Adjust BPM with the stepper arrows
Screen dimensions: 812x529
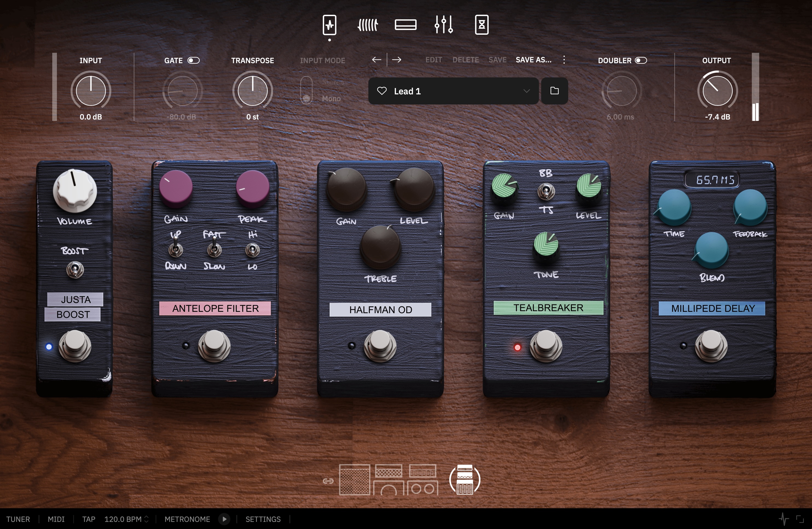[x=146, y=519]
